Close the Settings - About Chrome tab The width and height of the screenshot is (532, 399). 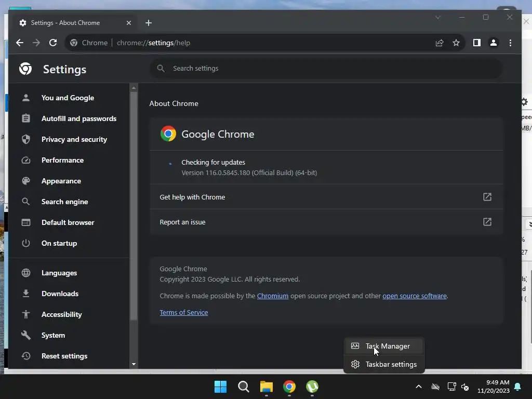pos(129,23)
